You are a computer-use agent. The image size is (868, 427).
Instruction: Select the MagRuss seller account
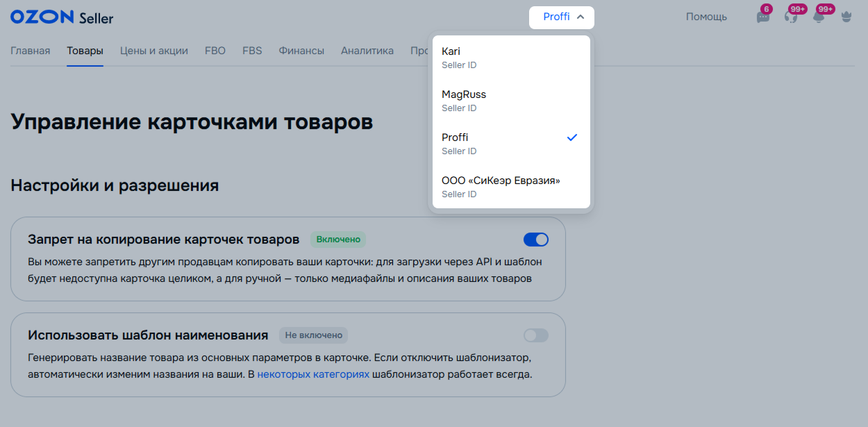click(x=511, y=101)
